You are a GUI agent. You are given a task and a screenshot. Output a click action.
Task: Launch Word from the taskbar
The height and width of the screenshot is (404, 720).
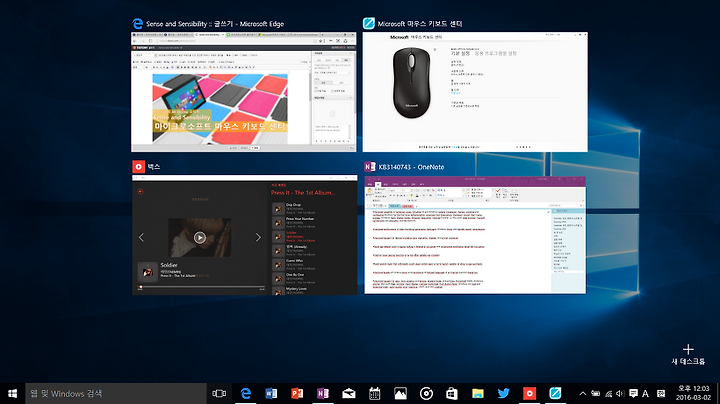tap(271, 393)
